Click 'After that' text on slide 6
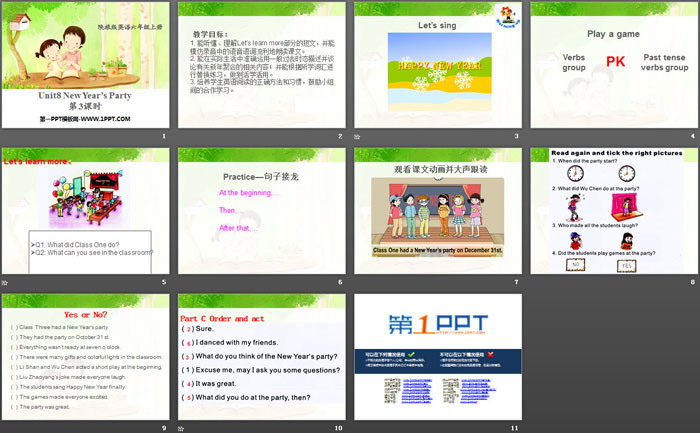 (238, 228)
